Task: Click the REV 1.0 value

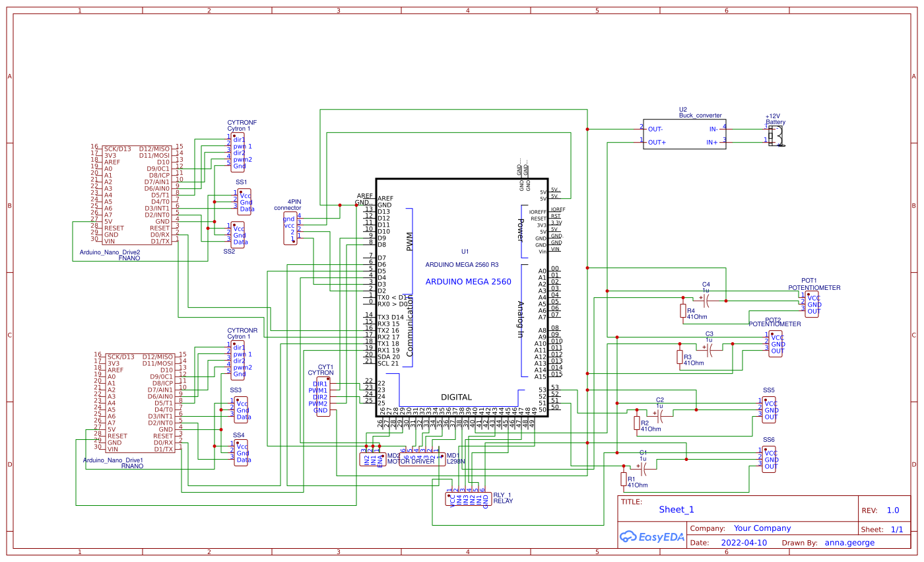Action: click(x=893, y=510)
